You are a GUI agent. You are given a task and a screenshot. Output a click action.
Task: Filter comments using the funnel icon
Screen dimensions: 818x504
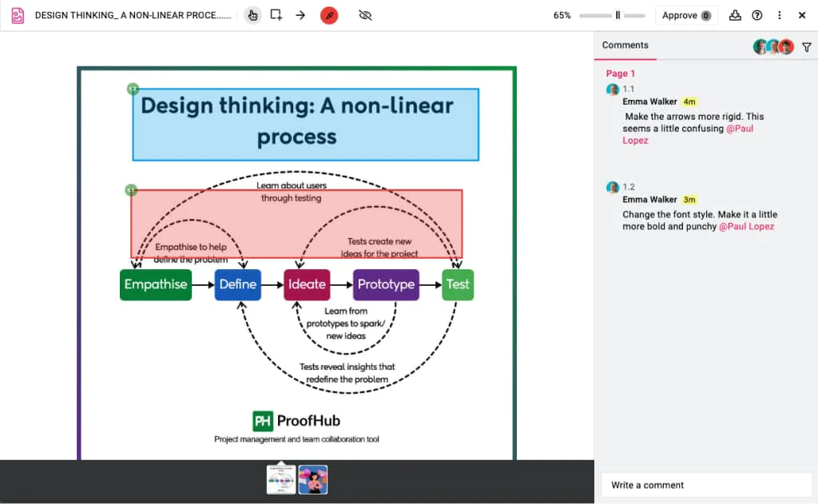(806, 47)
